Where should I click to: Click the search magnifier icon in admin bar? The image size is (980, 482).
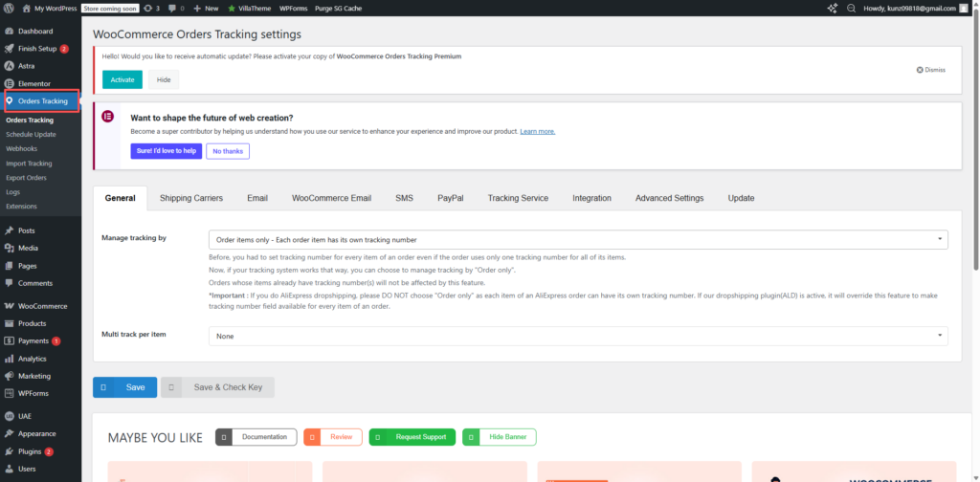coord(851,9)
